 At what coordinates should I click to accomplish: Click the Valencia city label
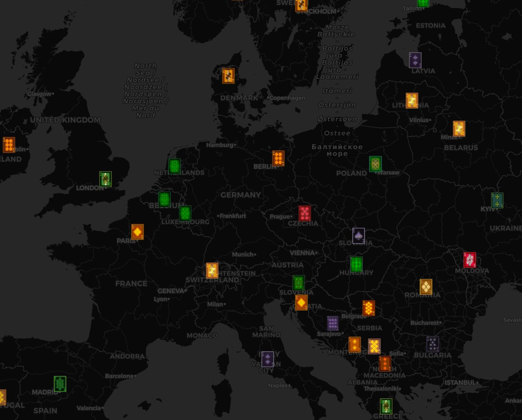coord(89,408)
